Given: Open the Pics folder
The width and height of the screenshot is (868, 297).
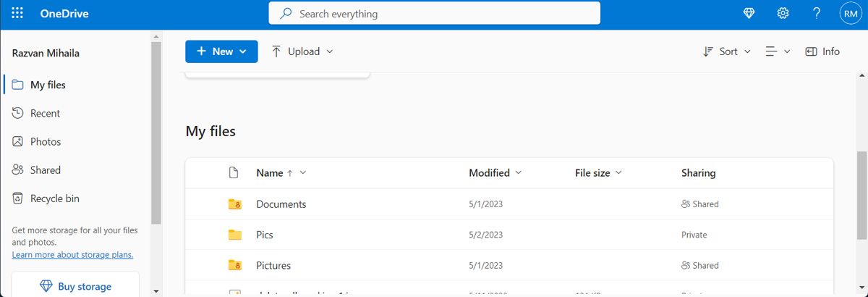Looking at the screenshot, I should coord(265,235).
